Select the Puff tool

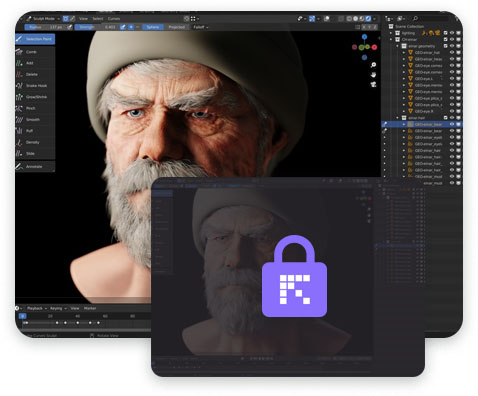click(35, 131)
